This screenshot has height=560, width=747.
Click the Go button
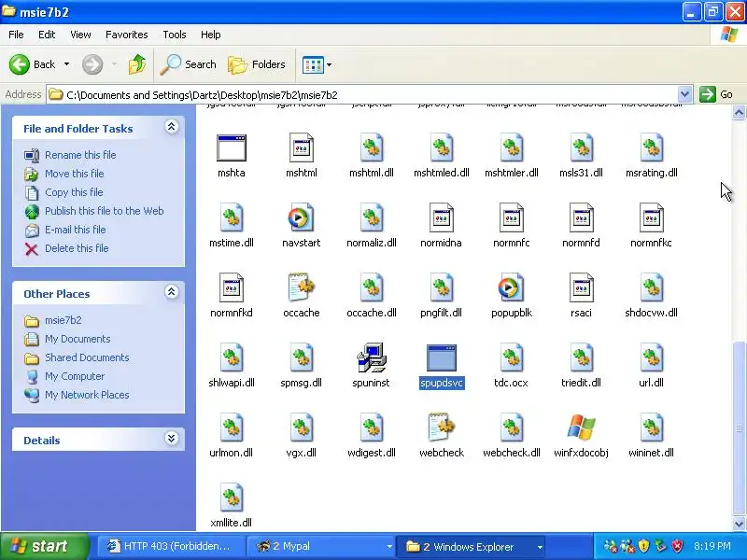coord(717,94)
